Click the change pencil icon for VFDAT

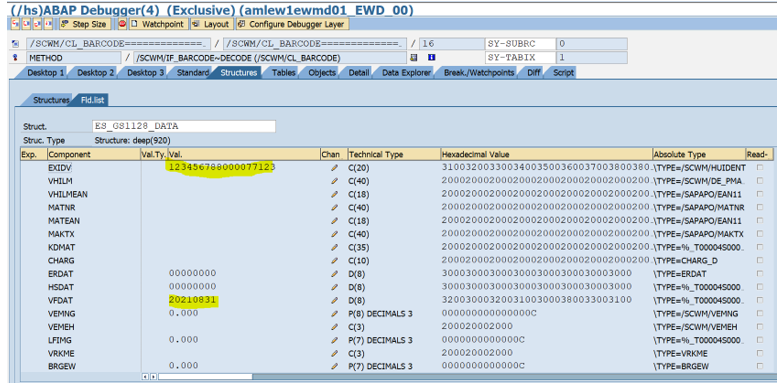(x=334, y=300)
